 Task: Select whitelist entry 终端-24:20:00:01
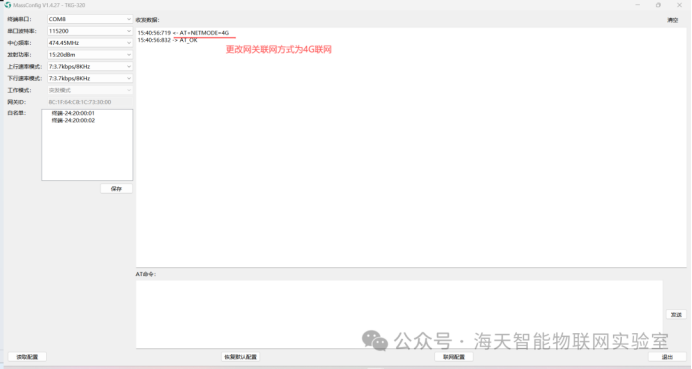tap(73, 113)
